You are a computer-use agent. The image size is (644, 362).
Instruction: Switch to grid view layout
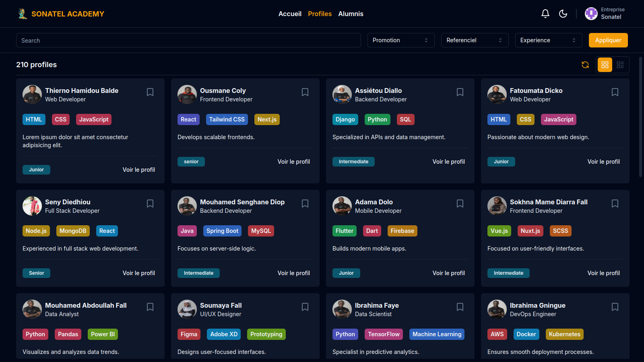point(605,65)
